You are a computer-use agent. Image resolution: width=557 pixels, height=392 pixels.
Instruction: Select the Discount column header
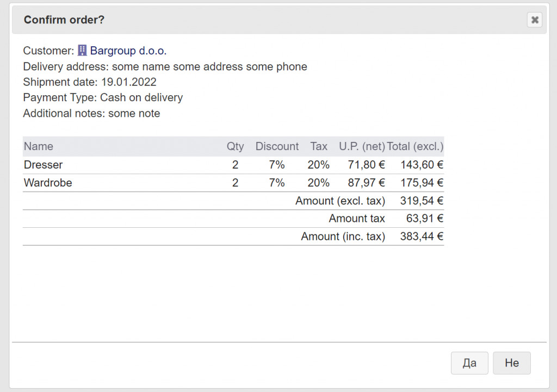[277, 146]
